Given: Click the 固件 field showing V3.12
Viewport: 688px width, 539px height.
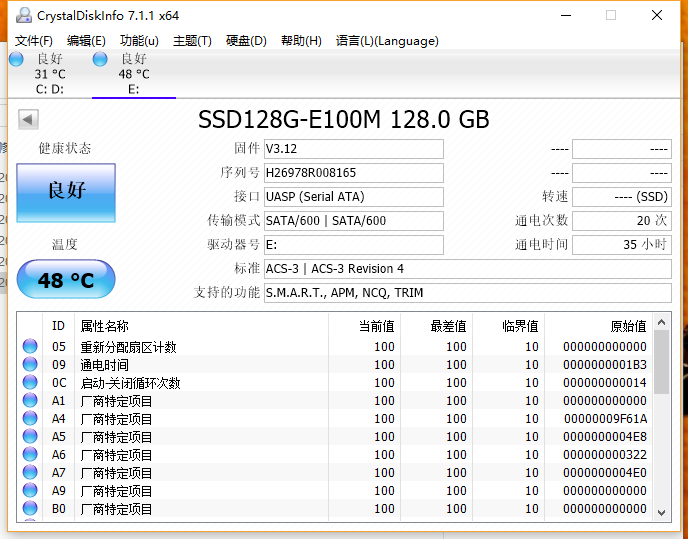Looking at the screenshot, I should tap(354, 149).
